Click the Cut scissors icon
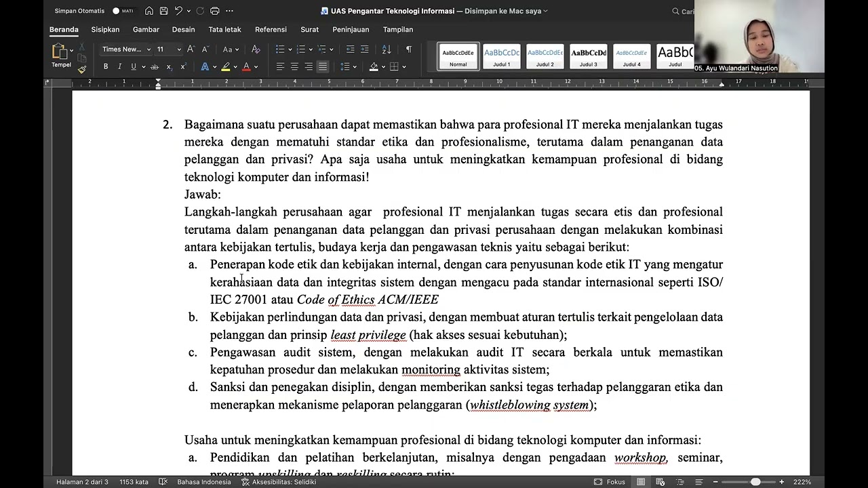Screen dimensions: 868x488 tap(82, 45)
